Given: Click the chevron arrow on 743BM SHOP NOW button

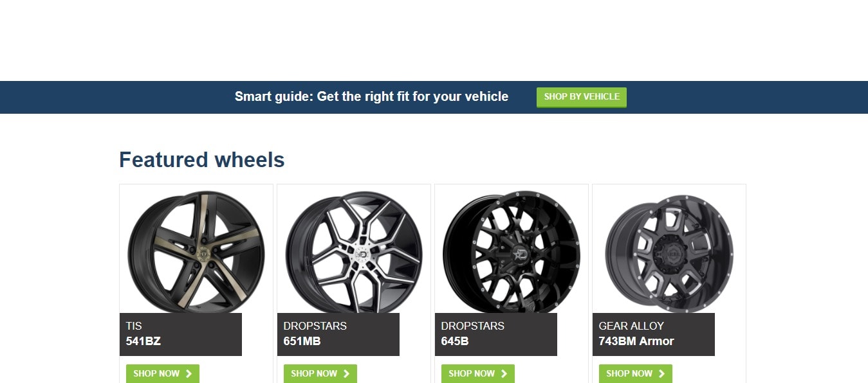Looking at the screenshot, I should (x=661, y=373).
